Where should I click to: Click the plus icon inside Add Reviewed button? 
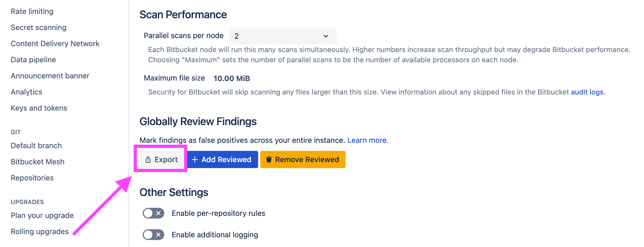click(194, 159)
